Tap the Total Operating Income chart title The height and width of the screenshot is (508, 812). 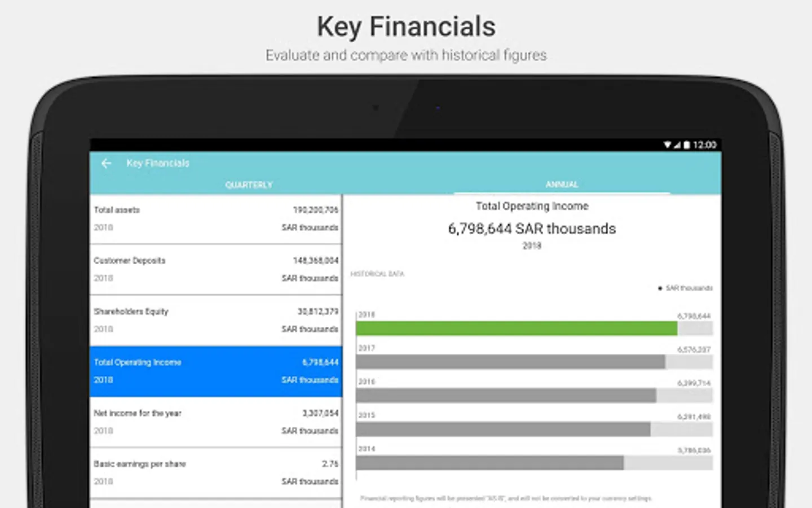tap(532, 206)
